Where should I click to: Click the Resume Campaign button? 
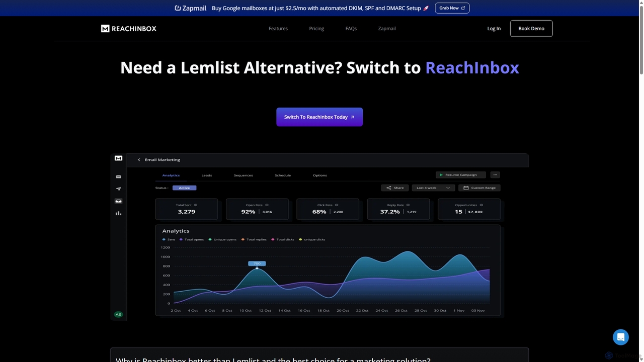point(461,175)
